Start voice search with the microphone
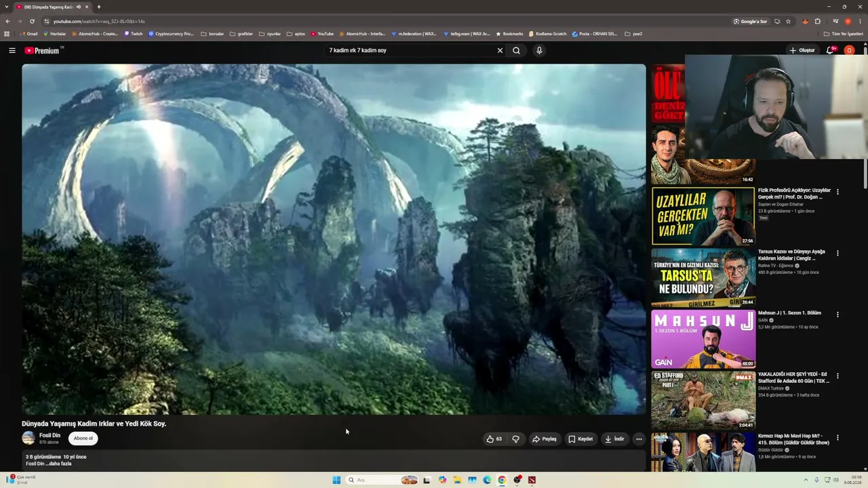The image size is (868, 488). click(539, 50)
